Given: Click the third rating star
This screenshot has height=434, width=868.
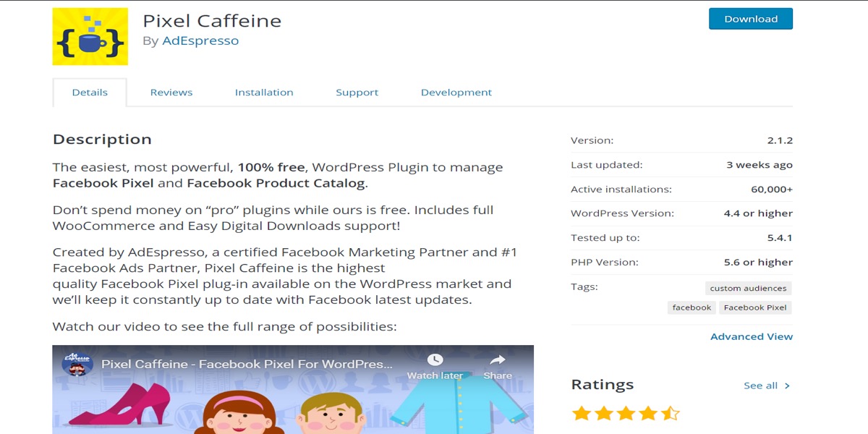Looking at the screenshot, I should (626, 414).
